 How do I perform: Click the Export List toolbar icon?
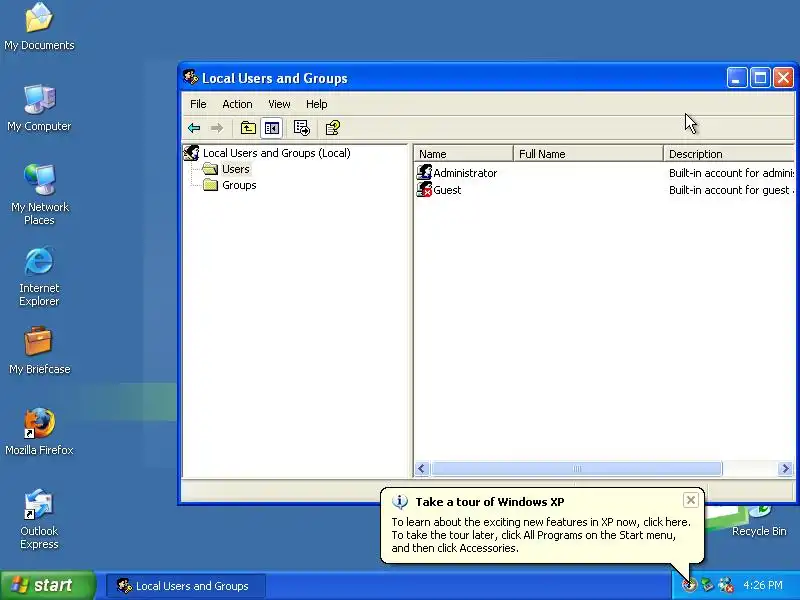coord(302,128)
